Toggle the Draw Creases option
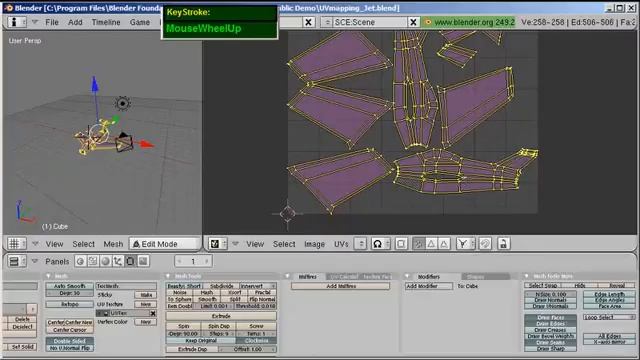 point(550,330)
